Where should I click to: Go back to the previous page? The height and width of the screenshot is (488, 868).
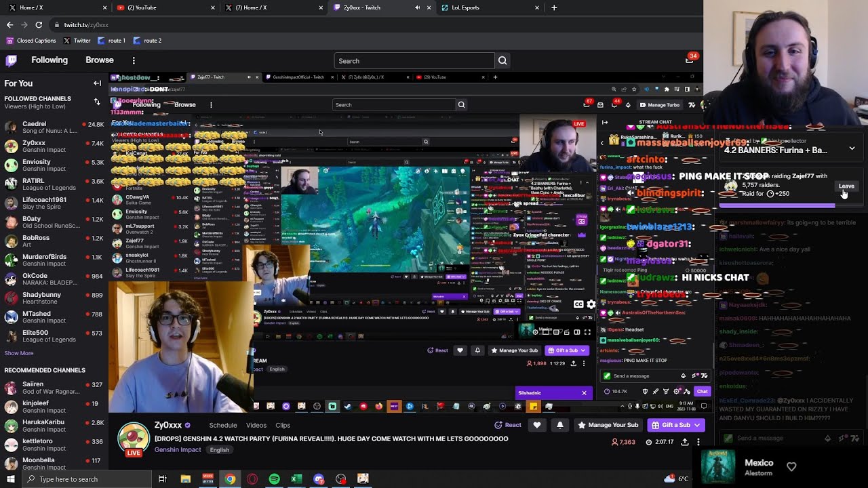(x=9, y=25)
